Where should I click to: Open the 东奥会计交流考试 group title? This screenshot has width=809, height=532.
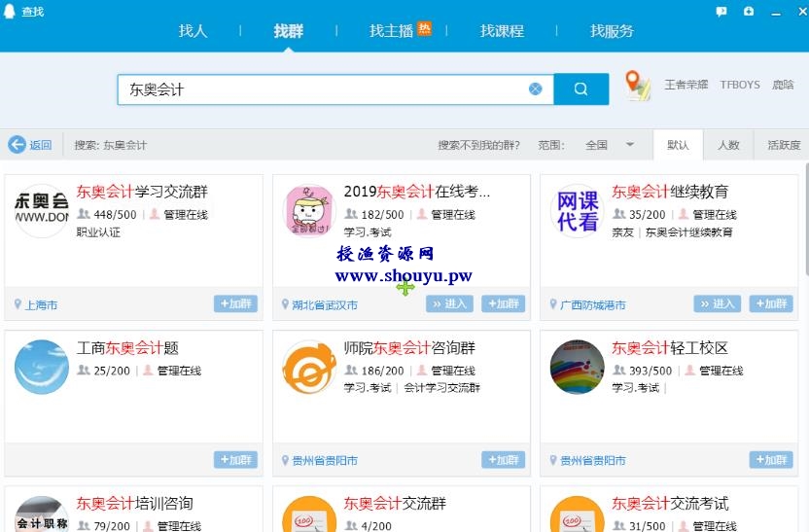pos(670,504)
